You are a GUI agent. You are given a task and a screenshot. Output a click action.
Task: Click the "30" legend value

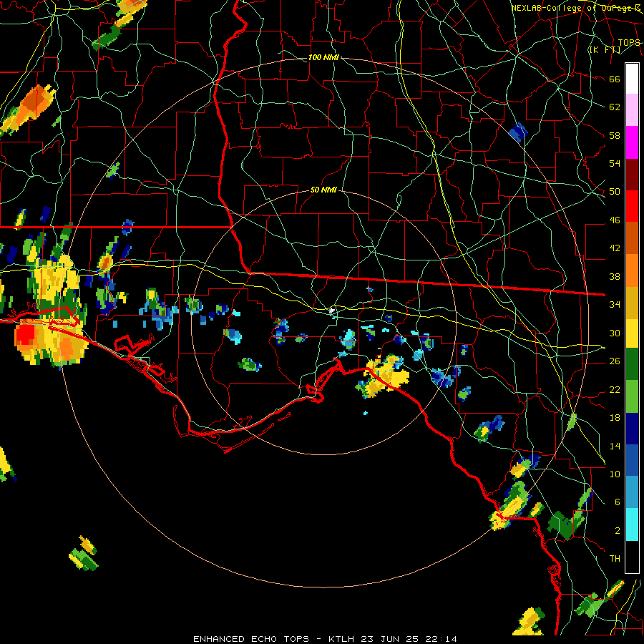point(615,333)
